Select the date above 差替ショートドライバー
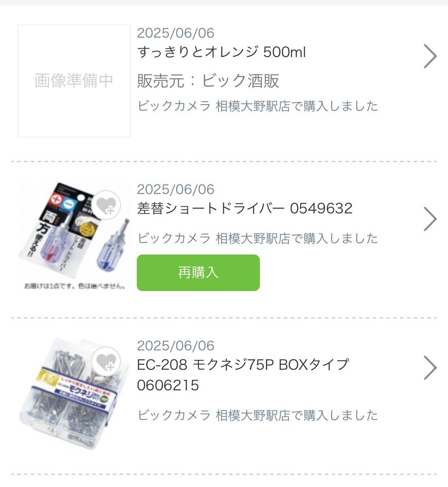 [176, 189]
